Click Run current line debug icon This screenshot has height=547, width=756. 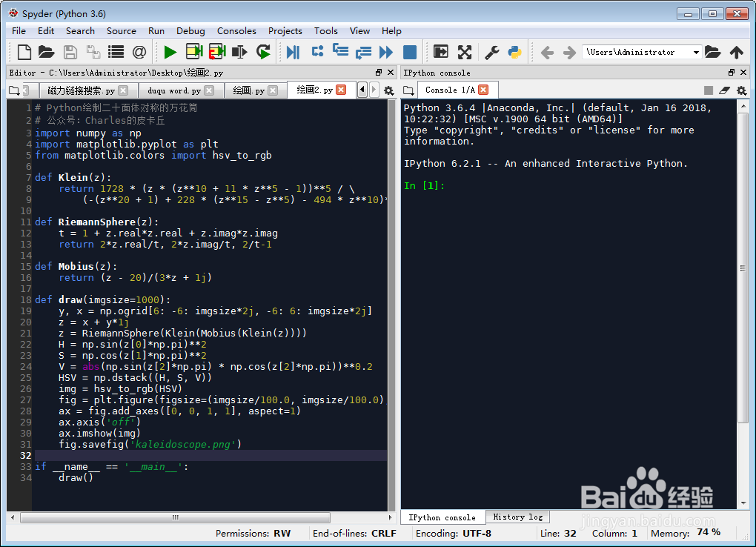[x=317, y=51]
